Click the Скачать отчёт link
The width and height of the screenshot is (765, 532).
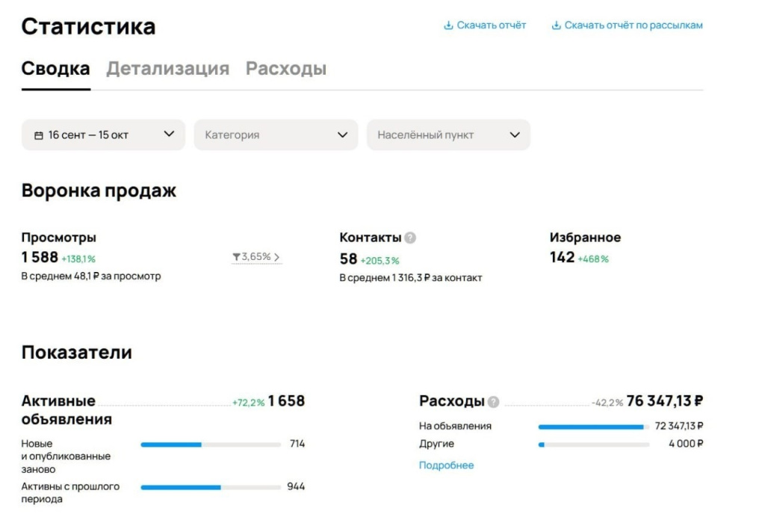coord(492,25)
